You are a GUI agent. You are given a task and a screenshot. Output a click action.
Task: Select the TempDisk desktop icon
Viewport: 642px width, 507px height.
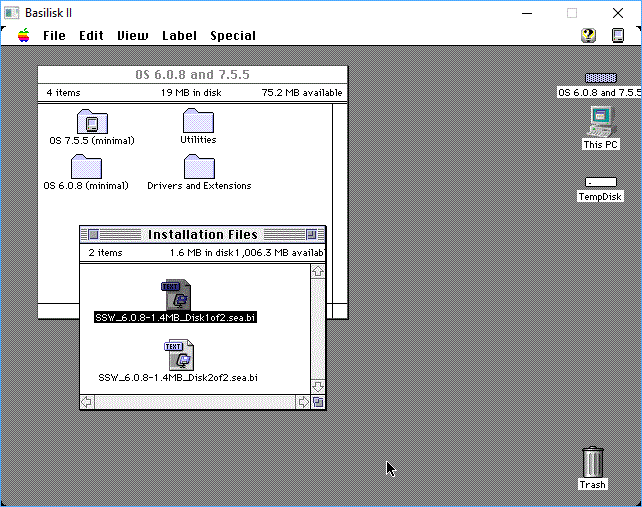click(601, 182)
